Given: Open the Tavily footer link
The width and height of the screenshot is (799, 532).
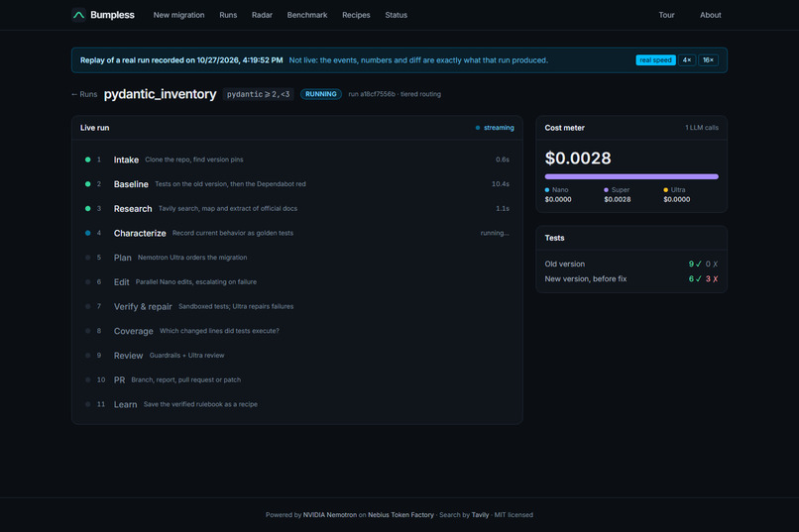Looking at the screenshot, I should pyautogui.click(x=480, y=515).
